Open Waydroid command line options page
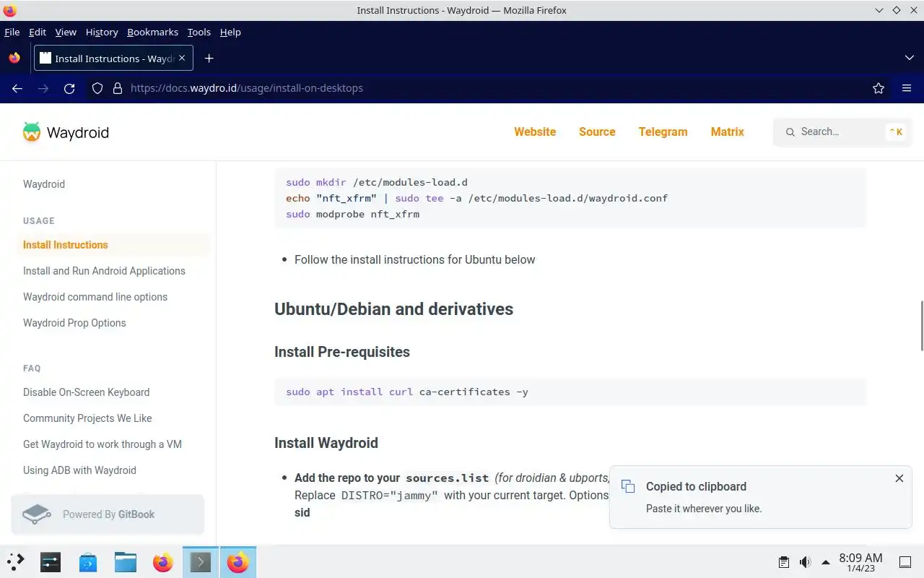The image size is (924, 578). click(95, 297)
